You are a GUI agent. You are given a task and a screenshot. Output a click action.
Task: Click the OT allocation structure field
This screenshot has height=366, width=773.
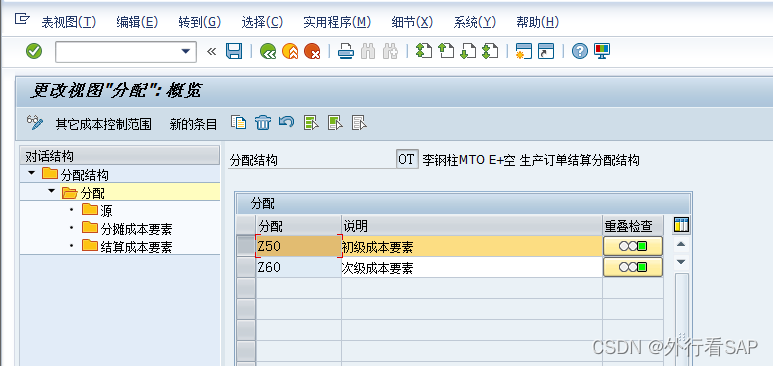(407, 160)
